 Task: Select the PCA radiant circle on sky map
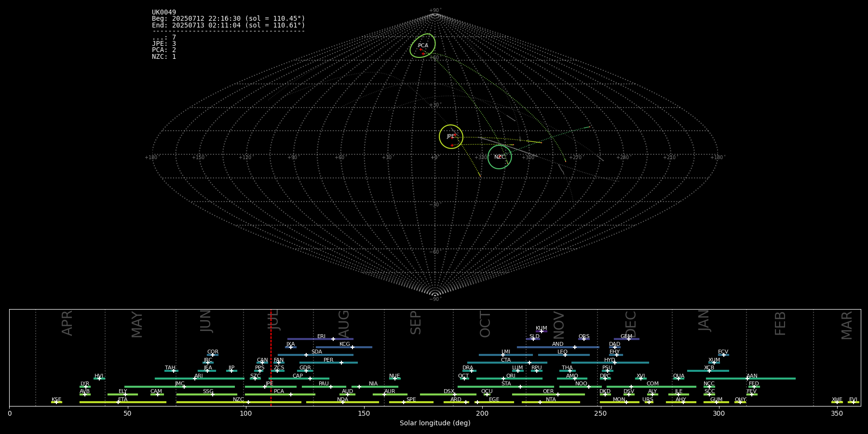tap(422, 46)
